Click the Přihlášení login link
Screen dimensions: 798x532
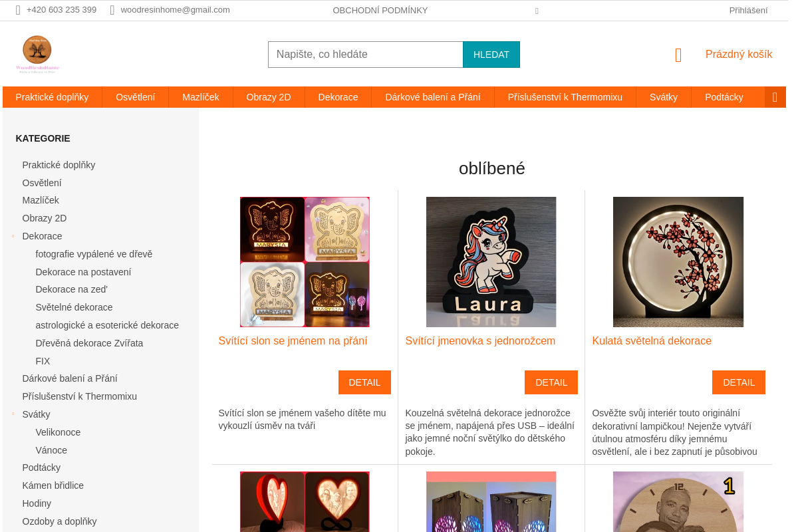point(748,11)
